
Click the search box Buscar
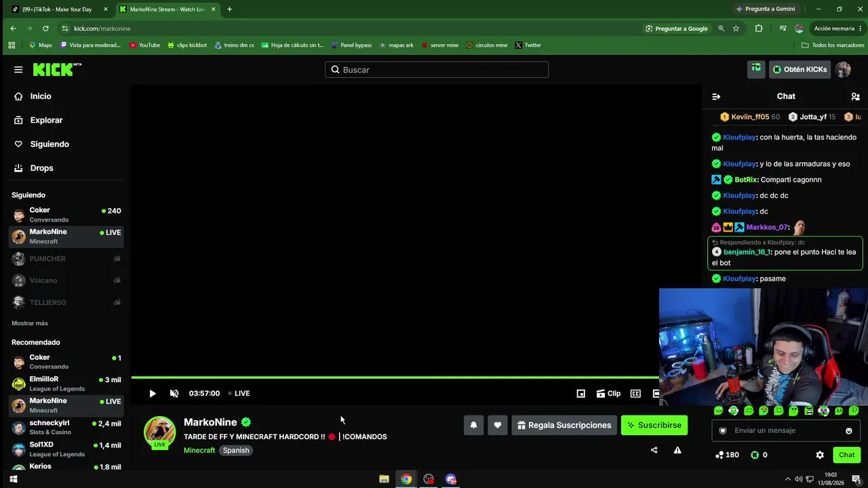click(x=437, y=70)
